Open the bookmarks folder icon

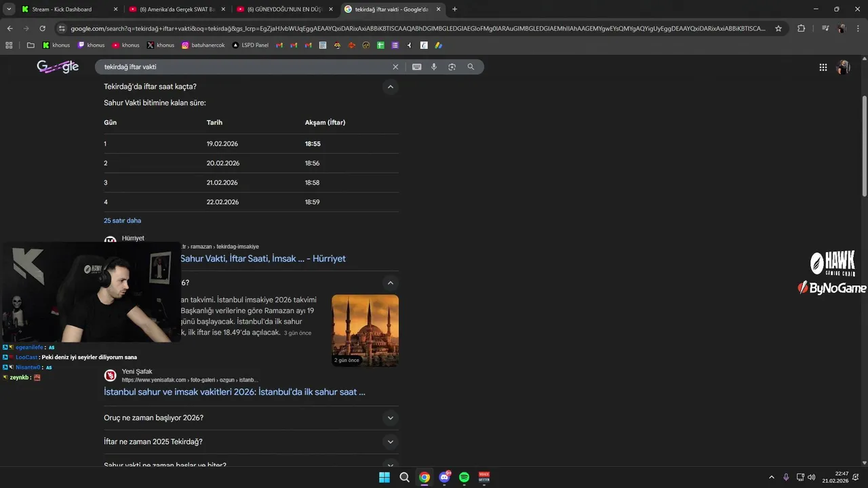(31, 45)
